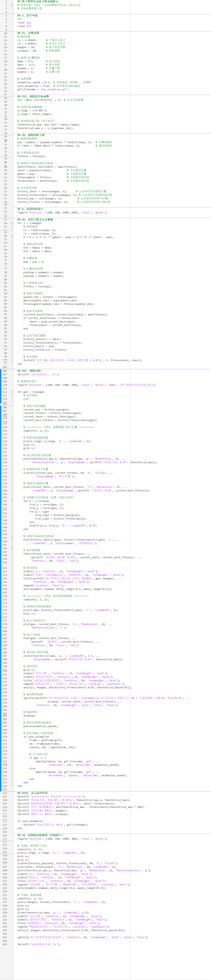Click the 'clf;' line
The height and width of the screenshot is (980, 211).
click(x=26, y=399)
